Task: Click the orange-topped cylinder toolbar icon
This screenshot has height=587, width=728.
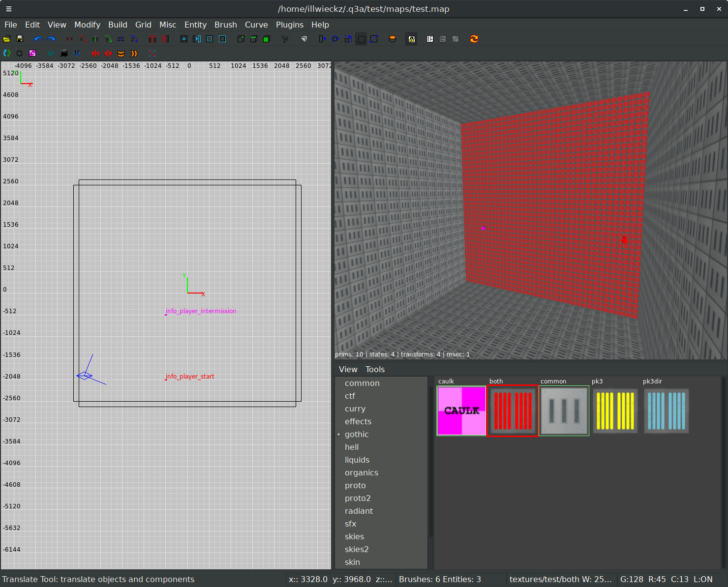Action: pyautogui.click(x=393, y=39)
